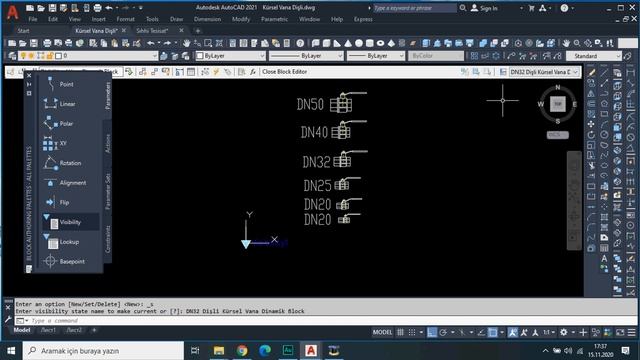This screenshot has width=640, height=360.
Task: Open the ByLayer color dropdown
Action: point(231,56)
